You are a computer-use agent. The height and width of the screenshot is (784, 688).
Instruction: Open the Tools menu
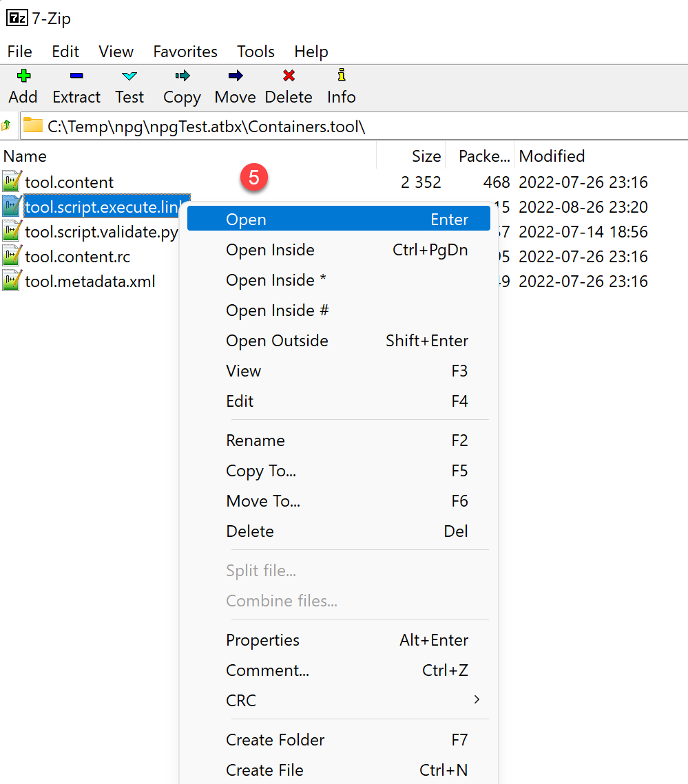(x=256, y=52)
